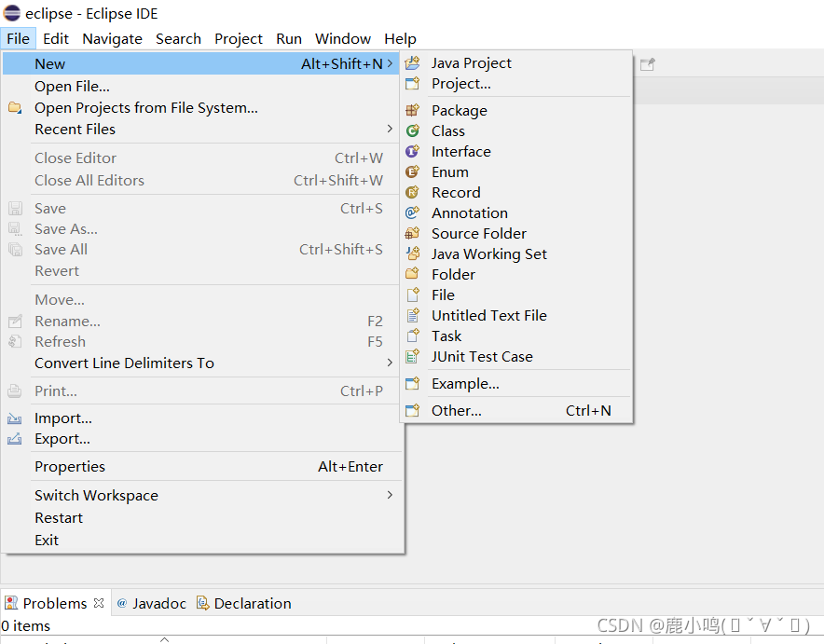Click the Annotation @ icon
Image resolution: width=824 pixels, height=644 pixels.
pos(413,212)
